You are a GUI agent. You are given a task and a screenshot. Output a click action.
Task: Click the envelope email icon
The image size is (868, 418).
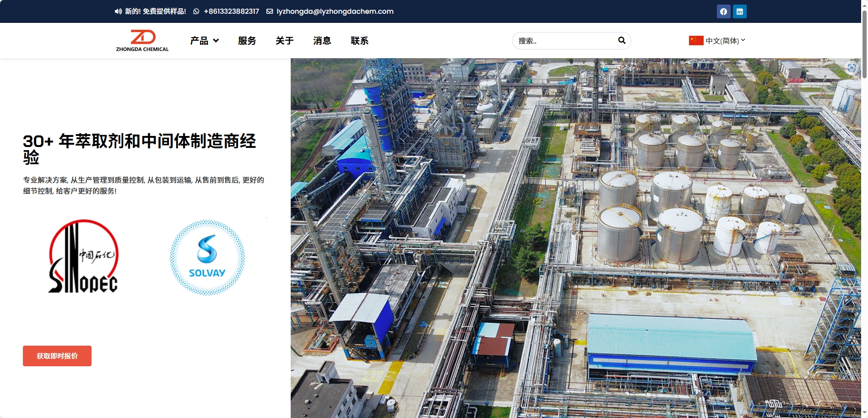tap(270, 11)
